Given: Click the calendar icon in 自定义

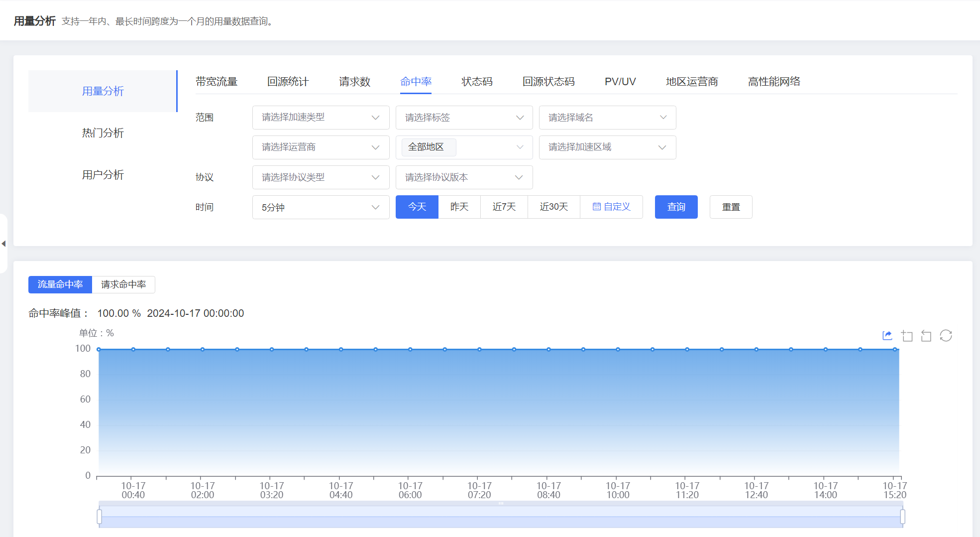Looking at the screenshot, I should (596, 207).
